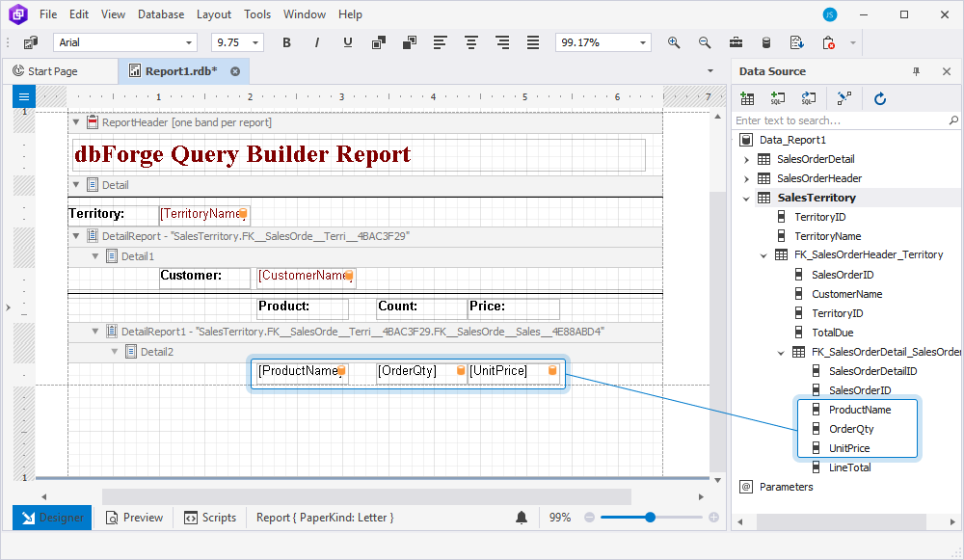Select the [CustomerName] field in designer
The width and height of the screenshot is (964, 560).
(306, 277)
